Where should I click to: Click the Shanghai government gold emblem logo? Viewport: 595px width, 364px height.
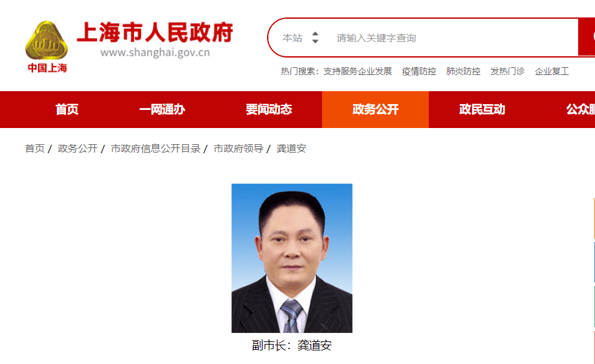(47, 41)
